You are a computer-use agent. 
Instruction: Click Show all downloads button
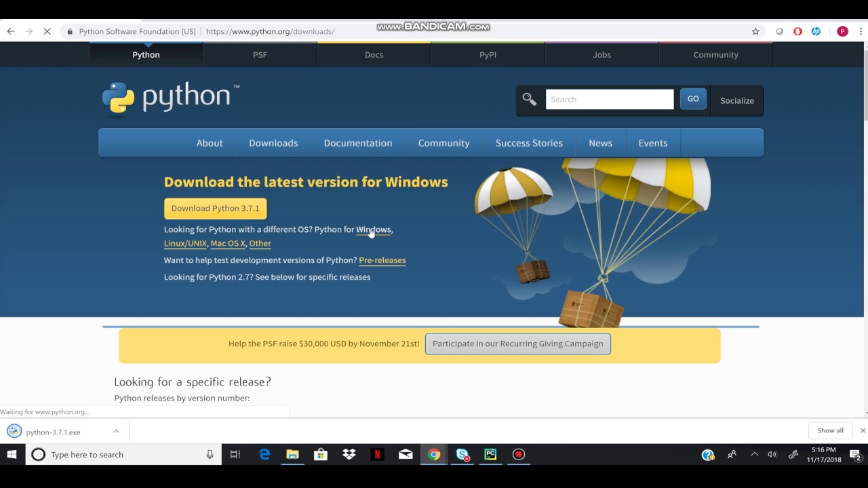coord(830,430)
